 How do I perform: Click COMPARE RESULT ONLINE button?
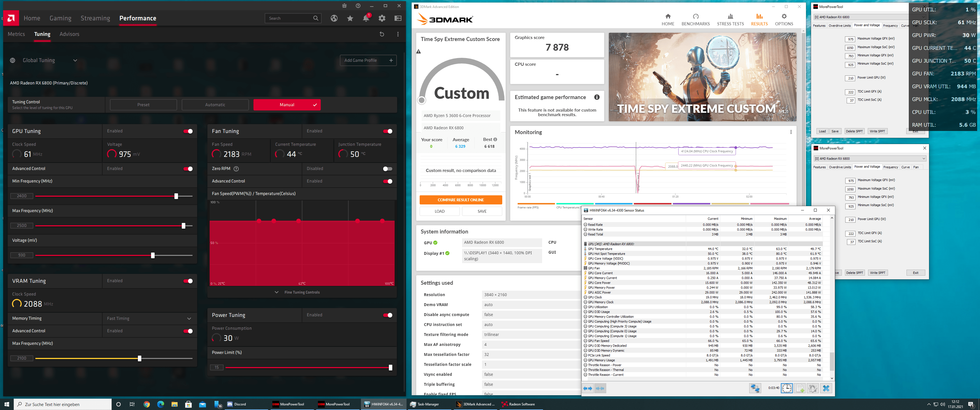tap(461, 200)
